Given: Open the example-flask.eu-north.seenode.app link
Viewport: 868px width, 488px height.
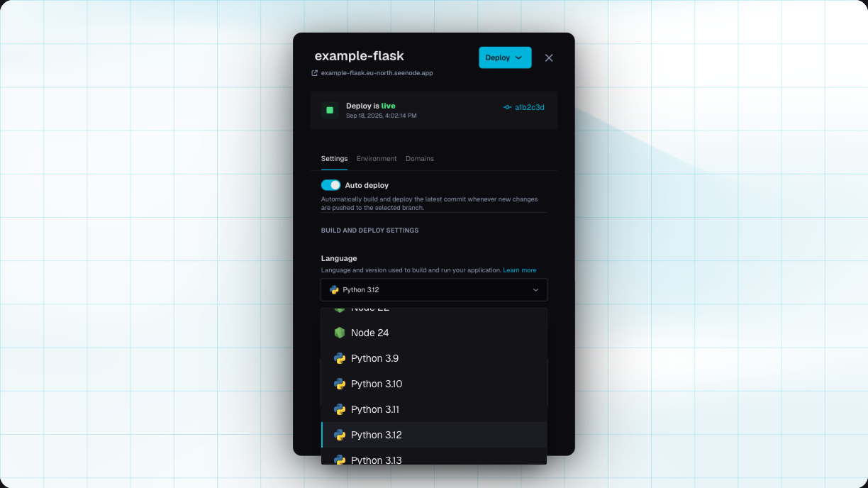Looking at the screenshot, I should tap(377, 73).
